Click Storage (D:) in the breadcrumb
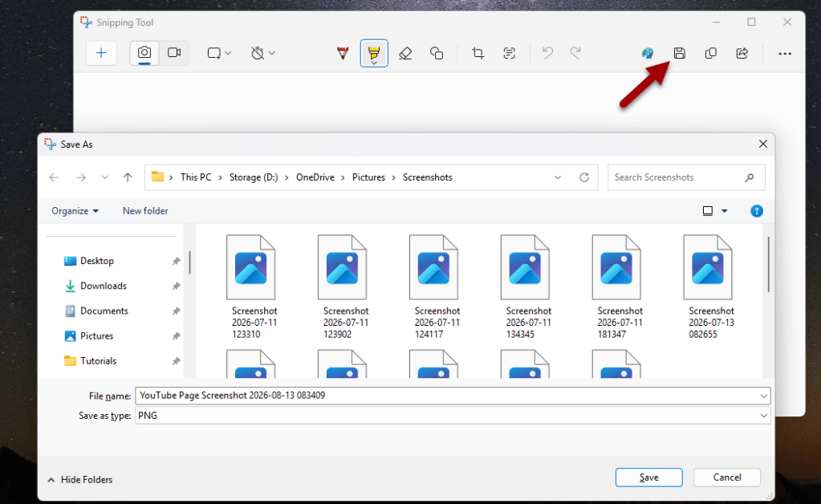Image resolution: width=821 pixels, height=504 pixels. coord(254,177)
